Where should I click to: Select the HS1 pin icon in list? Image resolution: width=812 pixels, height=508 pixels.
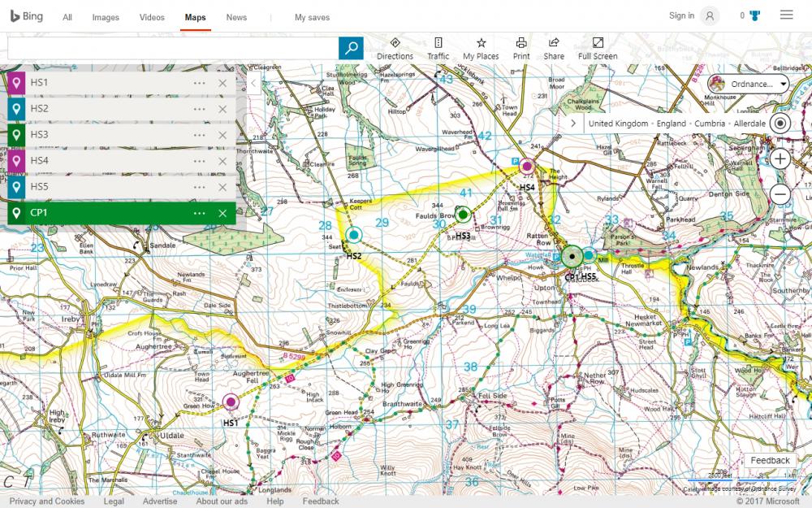click(x=16, y=83)
